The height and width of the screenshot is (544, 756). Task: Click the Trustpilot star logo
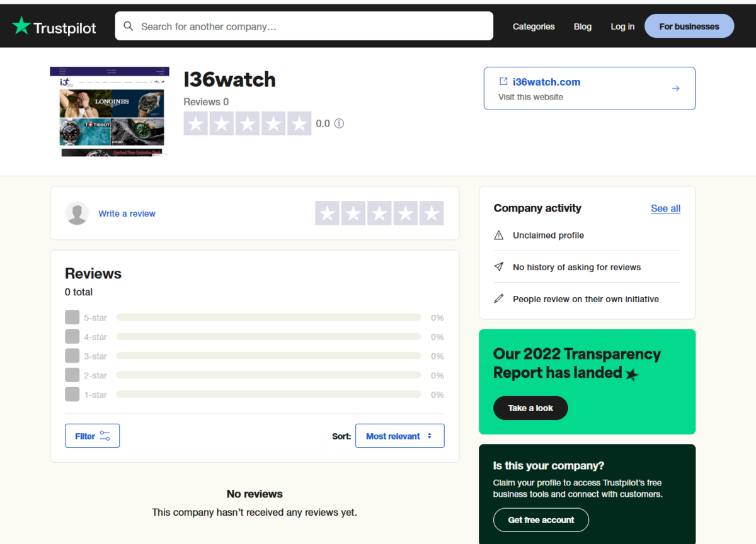click(21, 26)
